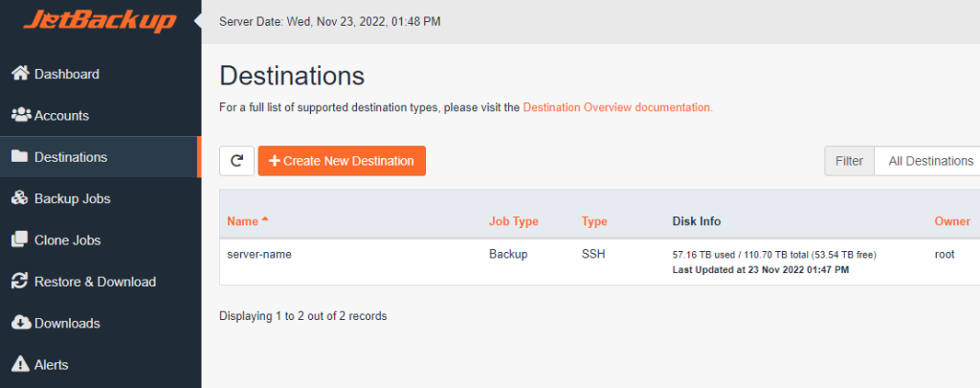The height and width of the screenshot is (388, 980).
Task: Click the Alerts warning triangle icon
Action: point(20,364)
